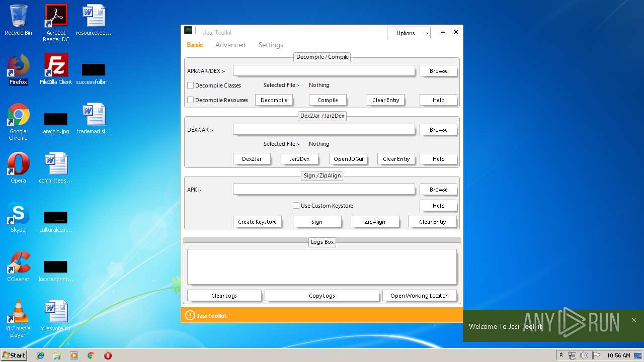Viewport: 644px width, 362px height.
Task: Open Help in the Sign / ZipAlign section
Action: point(438,206)
